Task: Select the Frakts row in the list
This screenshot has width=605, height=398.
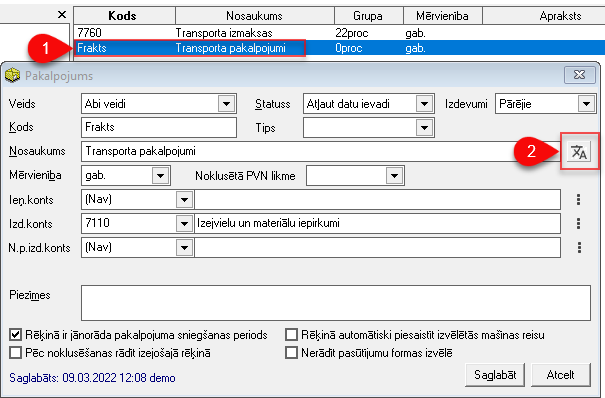Action: (340, 48)
